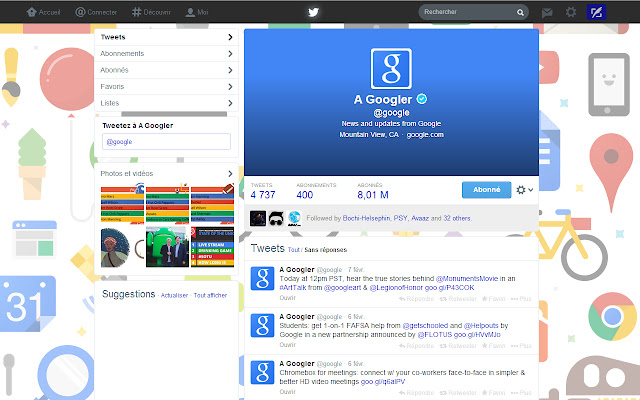Click the Twitter bird logo in top bar
640x400 pixels.
point(313,12)
